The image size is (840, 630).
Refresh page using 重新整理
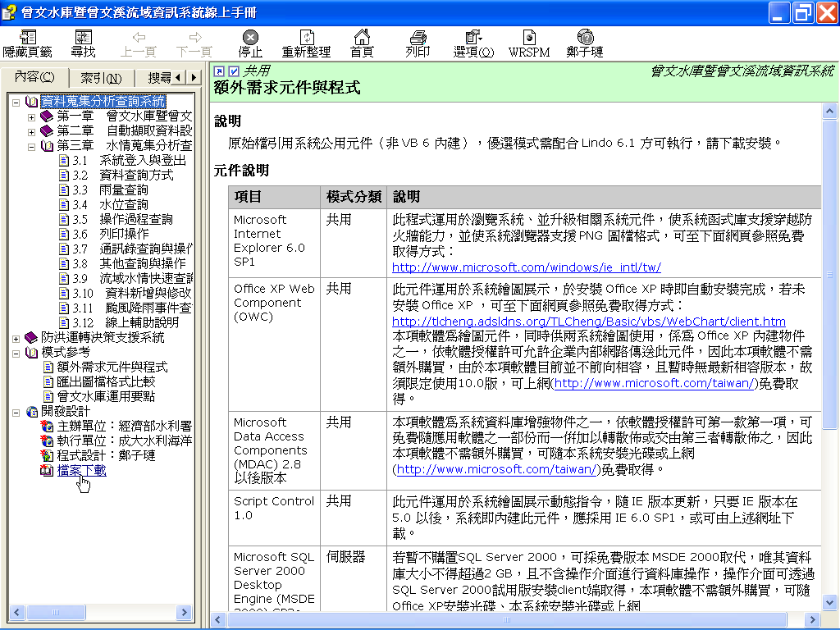(306, 43)
